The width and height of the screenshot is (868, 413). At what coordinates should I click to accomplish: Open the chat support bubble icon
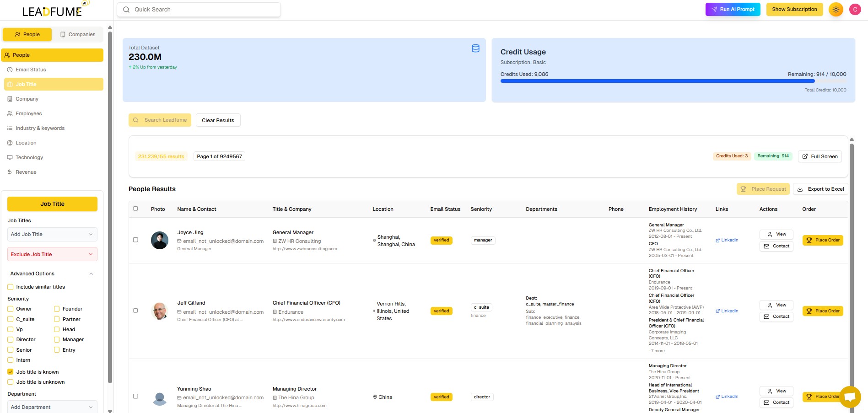click(x=850, y=397)
